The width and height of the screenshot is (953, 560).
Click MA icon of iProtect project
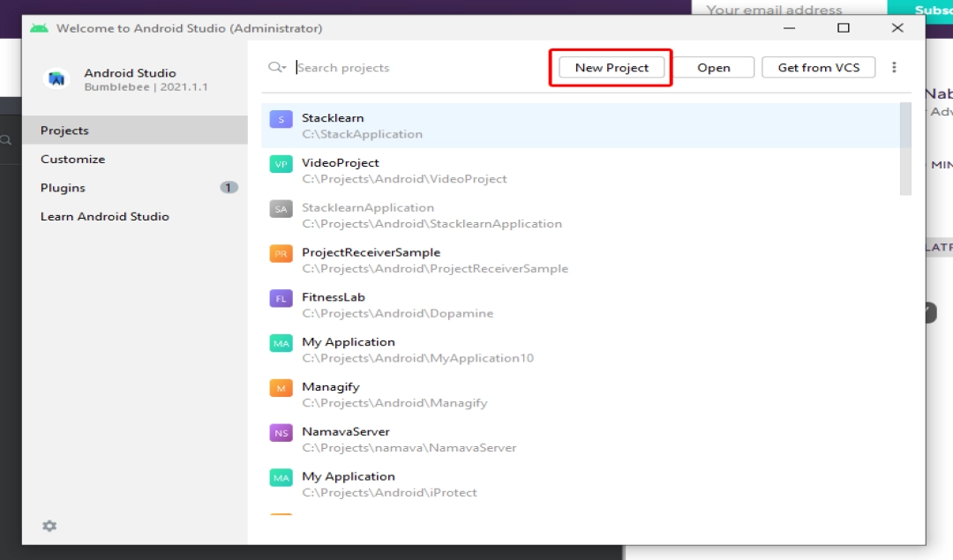(x=281, y=478)
